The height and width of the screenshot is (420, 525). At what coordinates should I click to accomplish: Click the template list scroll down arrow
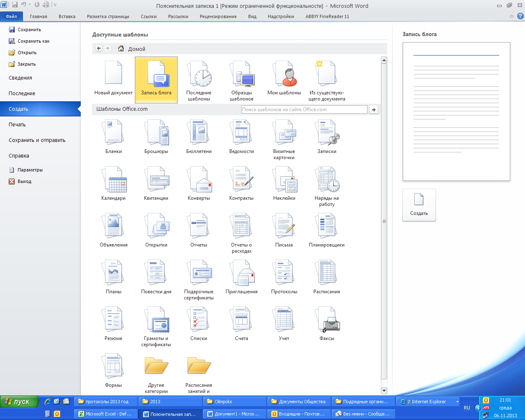(x=384, y=390)
